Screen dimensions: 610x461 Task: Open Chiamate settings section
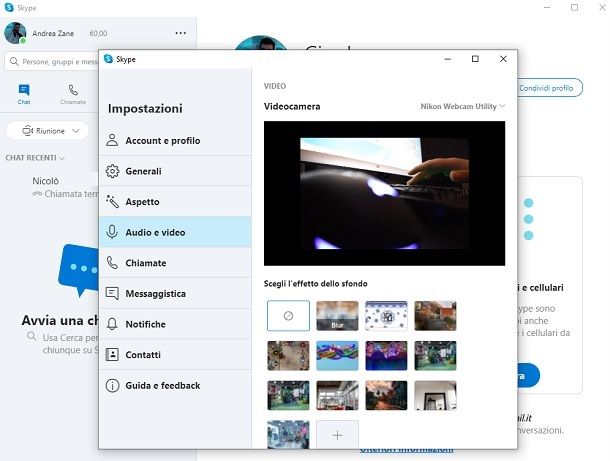tap(175, 263)
